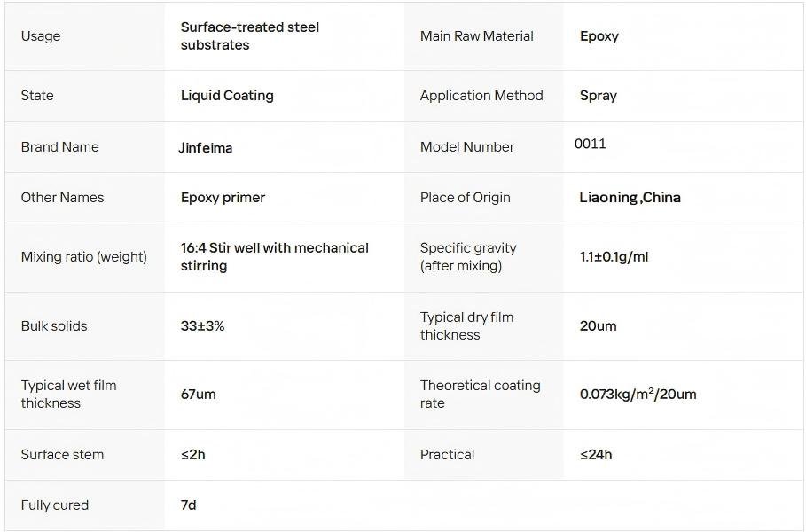Select the '33±3%' bulk solids value
The width and height of the screenshot is (806, 532).
pos(202,326)
